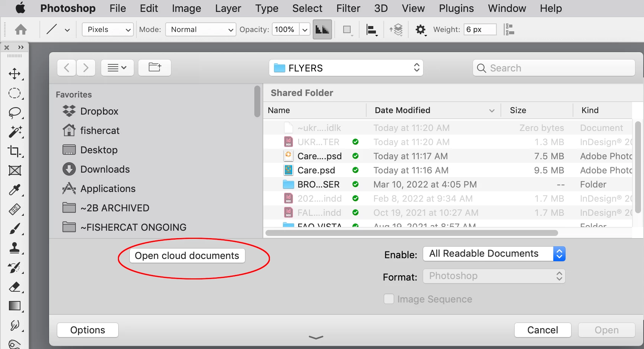Screen dimensions: 644x349
Task: Select the Clone Stamp tool
Action: (x=15, y=248)
